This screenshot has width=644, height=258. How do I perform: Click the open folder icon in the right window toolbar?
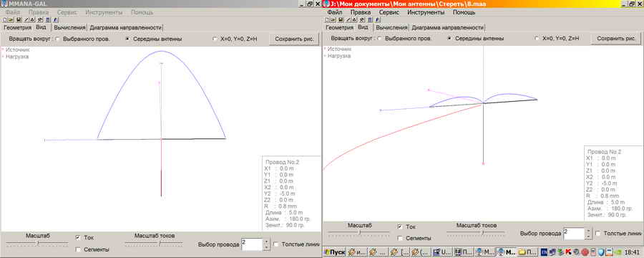(333, 20)
